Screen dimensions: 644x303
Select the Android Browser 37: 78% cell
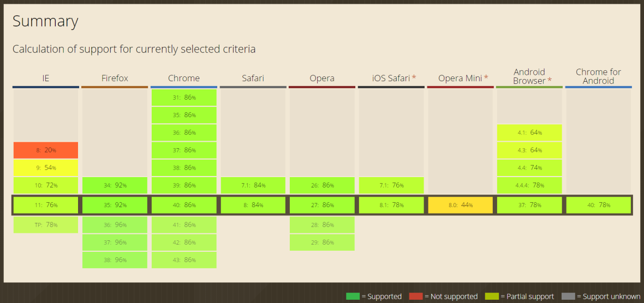pos(529,205)
